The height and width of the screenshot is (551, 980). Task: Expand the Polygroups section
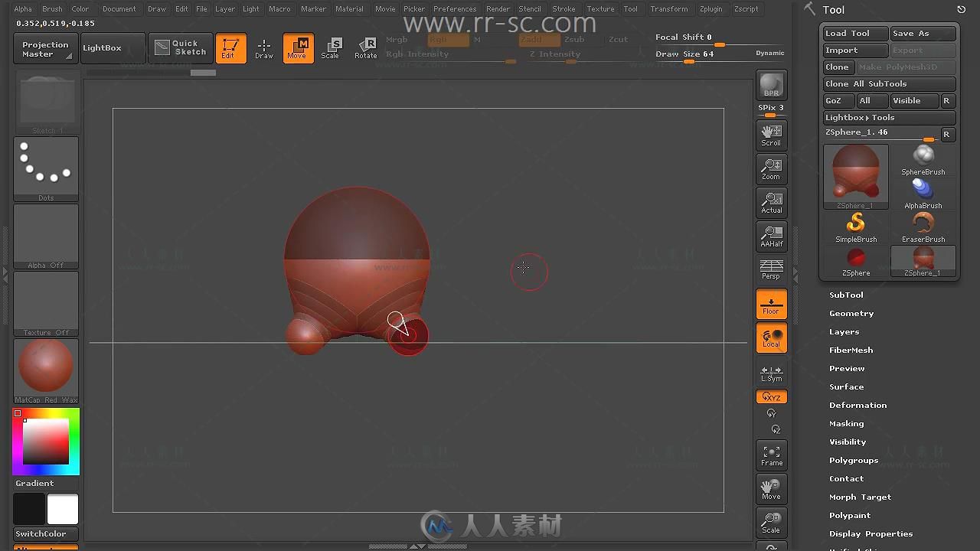[x=853, y=460]
